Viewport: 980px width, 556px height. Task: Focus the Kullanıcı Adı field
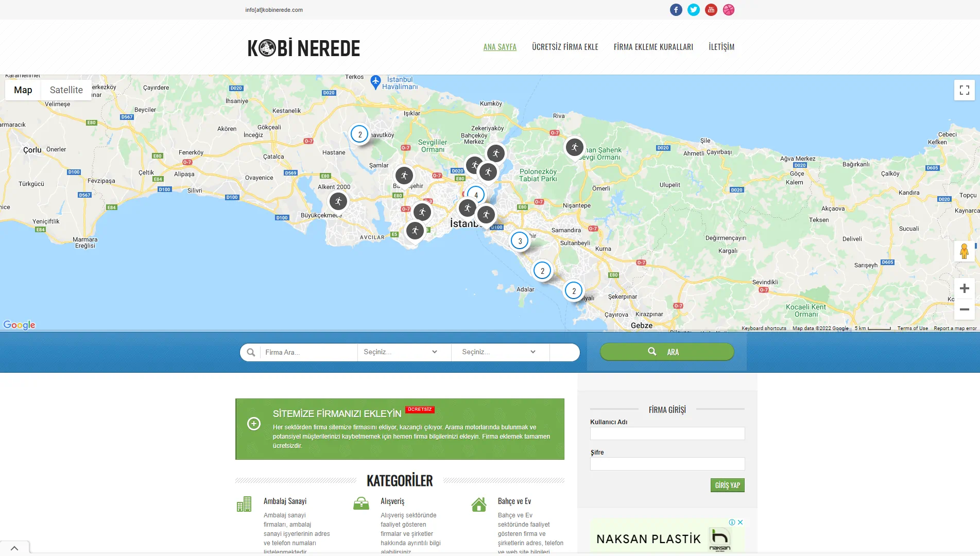point(667,433)
